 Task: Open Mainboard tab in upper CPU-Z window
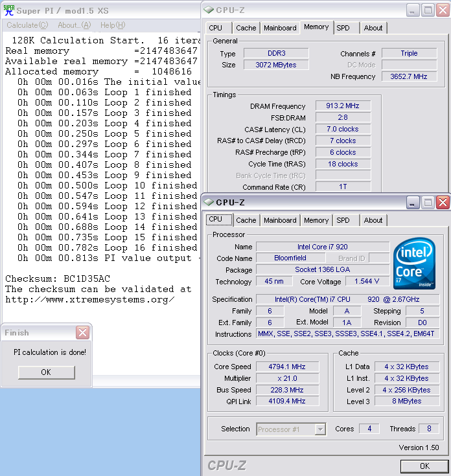pyautogui.click(x=280, y=28)
